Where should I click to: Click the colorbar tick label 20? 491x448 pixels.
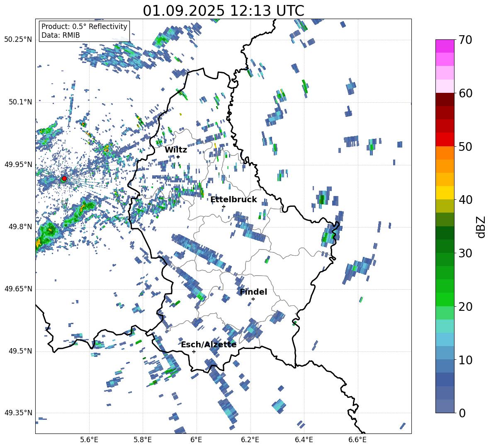pos(465,307)
